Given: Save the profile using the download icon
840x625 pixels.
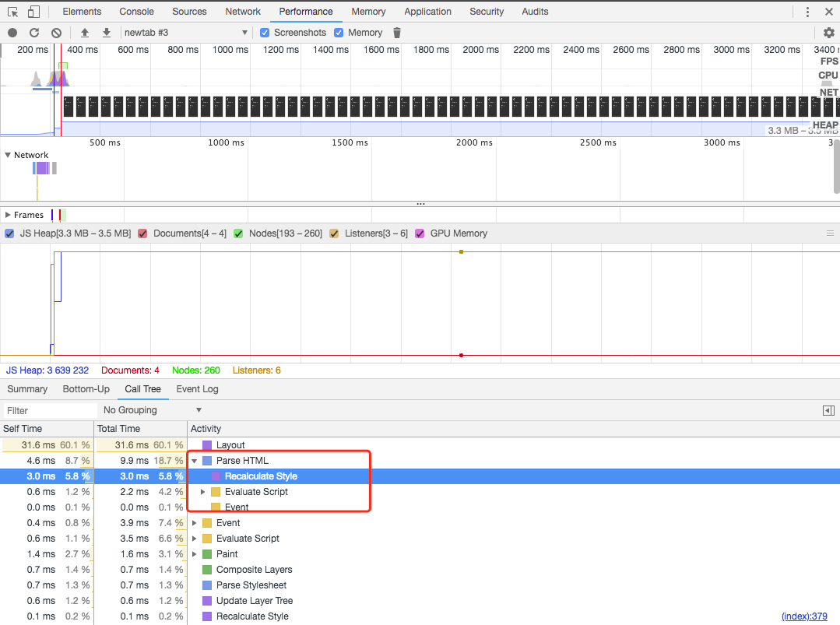Looking at the screenshot, I should (107, 33).
